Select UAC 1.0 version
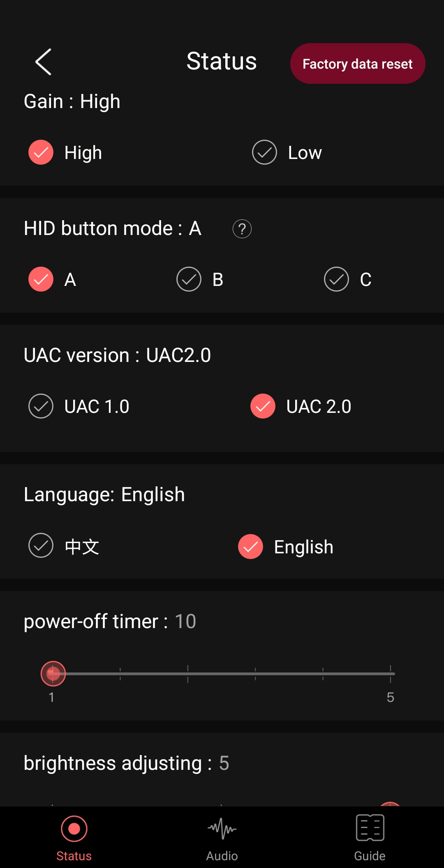This screenshot has height=868, width=444. (41, 406)
